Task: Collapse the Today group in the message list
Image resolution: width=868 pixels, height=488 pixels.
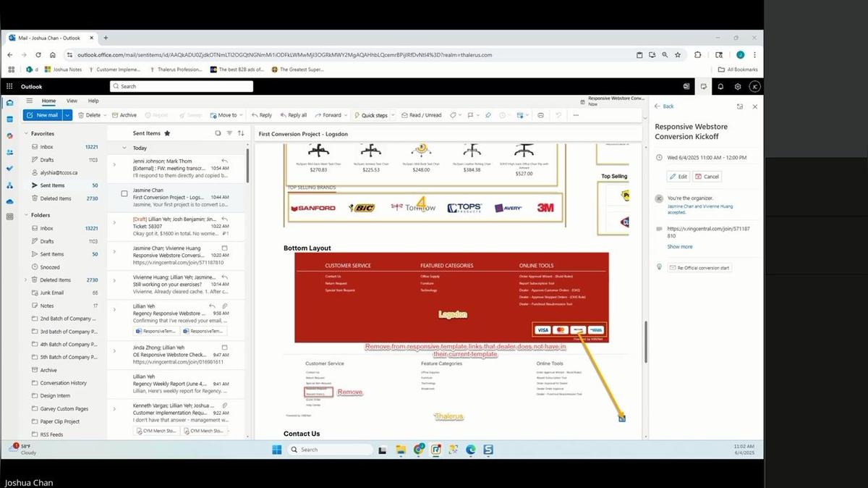Action: coord(124,148)
